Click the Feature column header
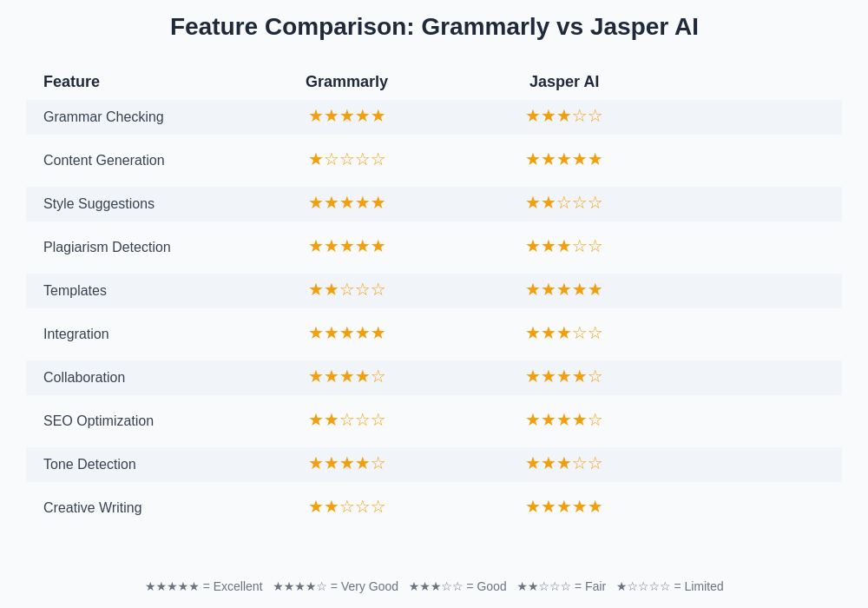The height and width of the screenshot is (608, 868). pyautogui.click(x=71, y=82)
